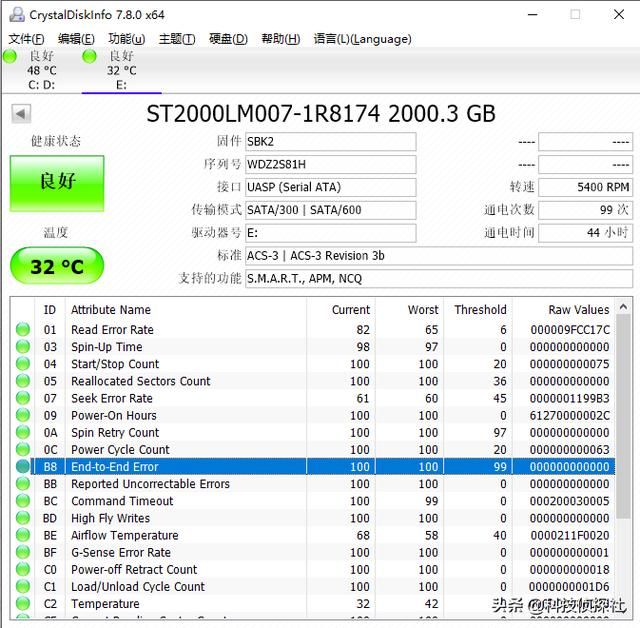Click the rotation rate field 5400 RPM
The width and height of the screenshot is (640, 628).
pos(585,187)
